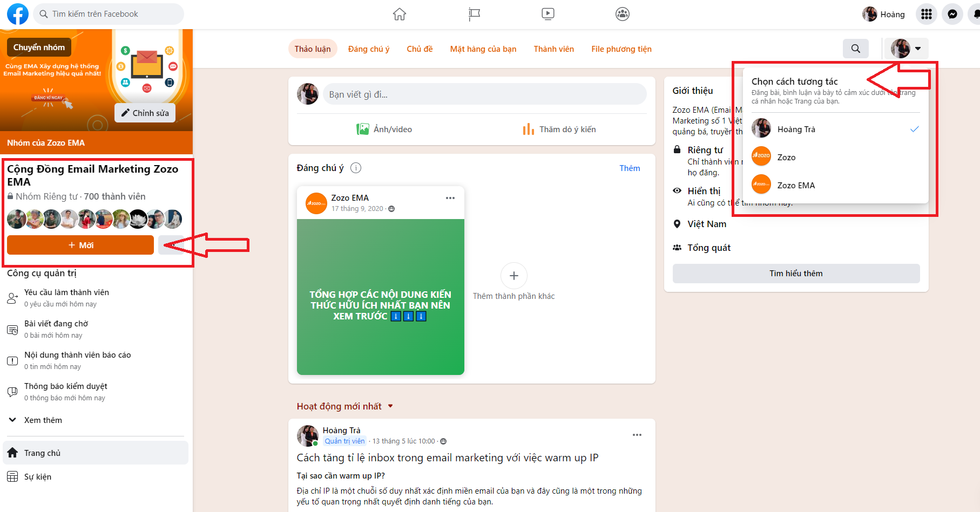Open Thành viên tab
This screenshot has width=980, height=512.
click(554, 49)
